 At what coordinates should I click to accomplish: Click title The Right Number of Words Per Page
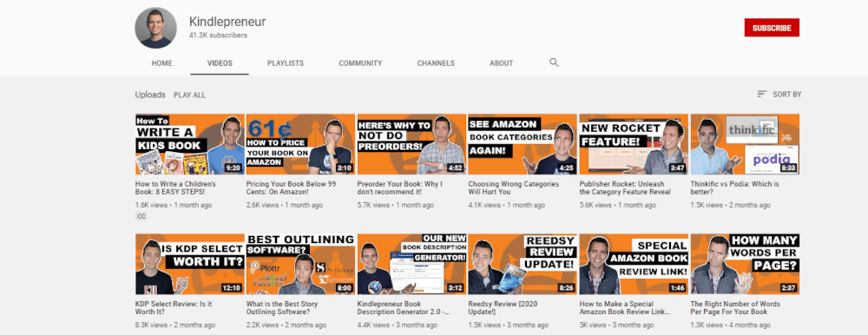[x=736, y=308]
